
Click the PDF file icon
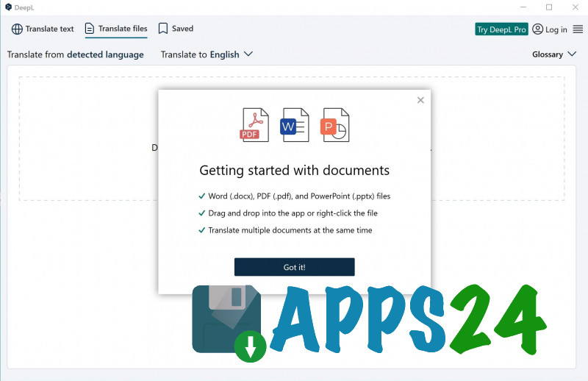tap(254, 125)
